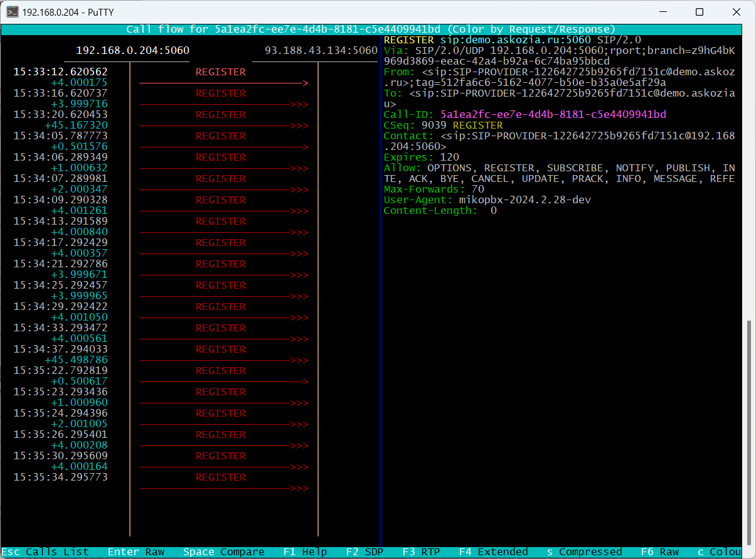This screenshot has height=559, width=756.
Task: Click the PuTTY window vertical scrollbar thumb
Action: coord(748,432)
